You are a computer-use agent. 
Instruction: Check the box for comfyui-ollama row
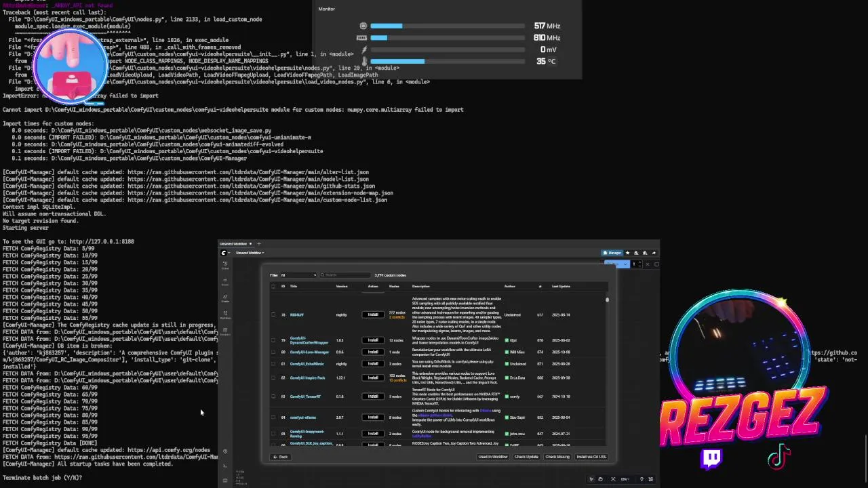(273, 418)
